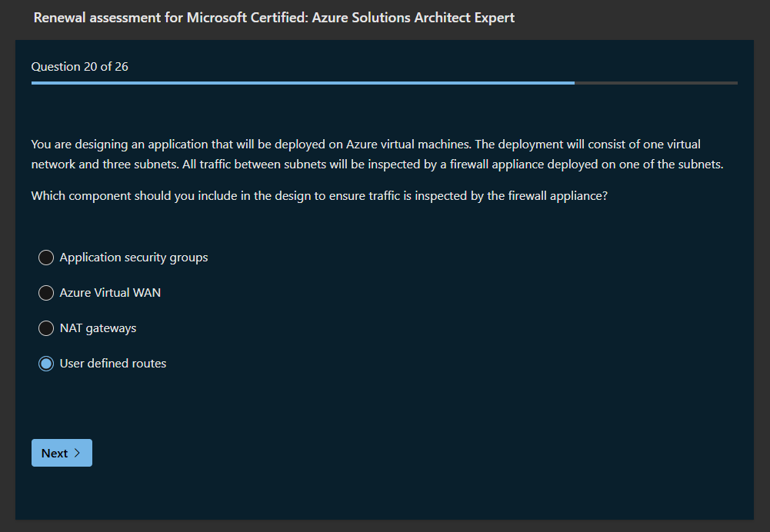This screenshot has height=532, width=770.
Task: Click the chevron arrow on Next button
Action: pyautogui.click(x=77, y=454)
